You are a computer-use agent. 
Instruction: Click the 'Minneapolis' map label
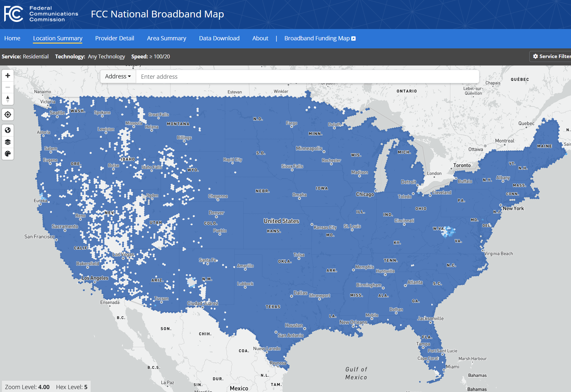tap(309, 148)
